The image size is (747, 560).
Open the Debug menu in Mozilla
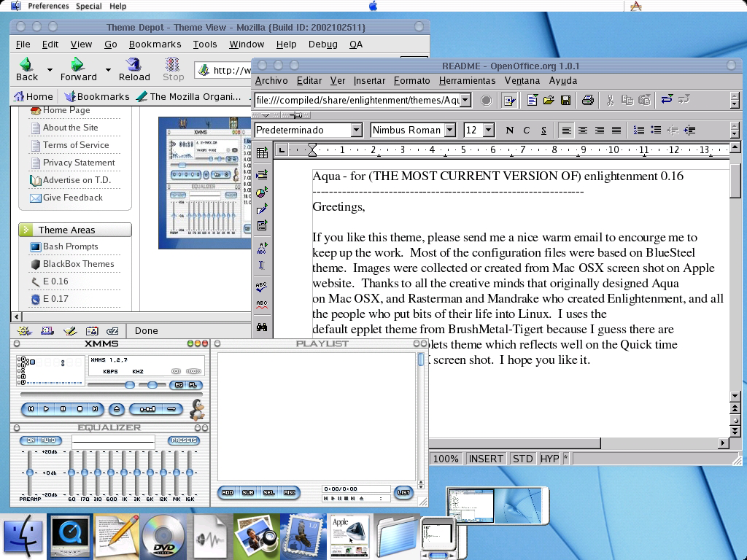pos(323,44)
